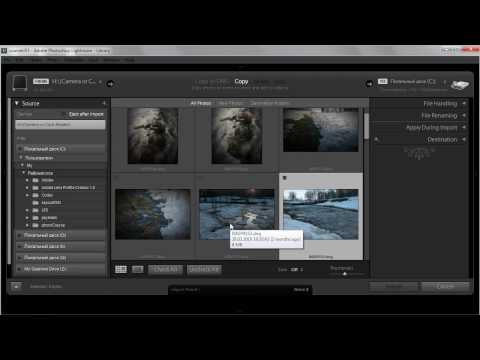Adjust the Thumbnails size slider
The height and width of the screenshot is (360, 480).
point(345,274)
